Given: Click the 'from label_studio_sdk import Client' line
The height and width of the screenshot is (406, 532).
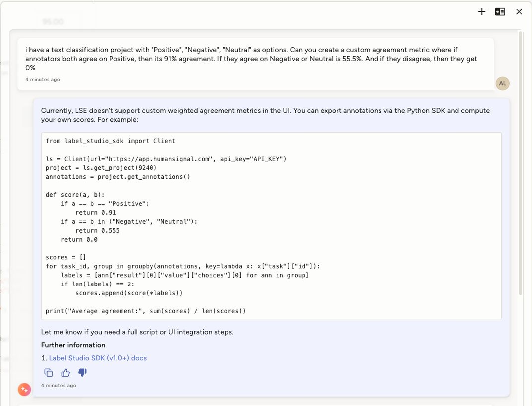Looking at the screenshot, I should point(110,141).
